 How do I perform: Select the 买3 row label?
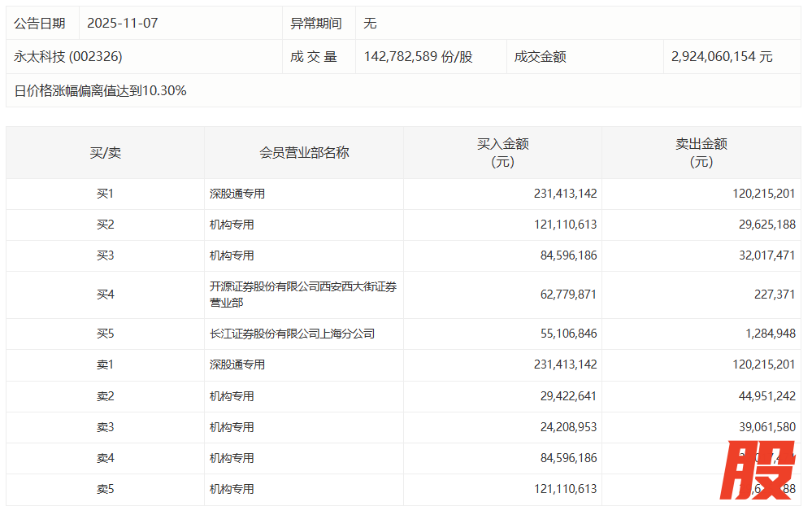click(105, 255)
